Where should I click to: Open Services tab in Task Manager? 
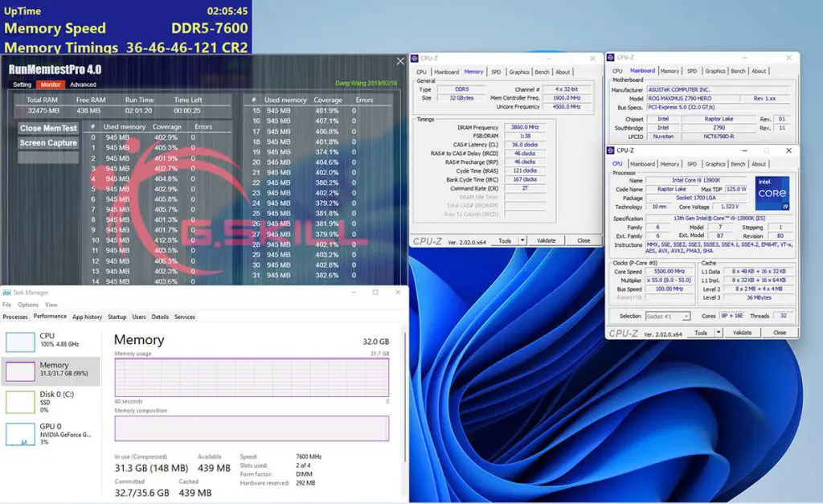tap(185, 317)
